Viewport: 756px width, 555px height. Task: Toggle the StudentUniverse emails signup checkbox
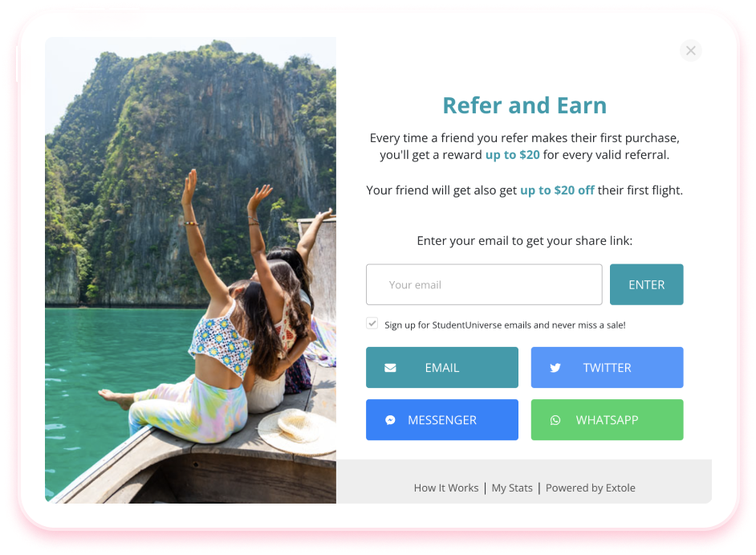372,324
